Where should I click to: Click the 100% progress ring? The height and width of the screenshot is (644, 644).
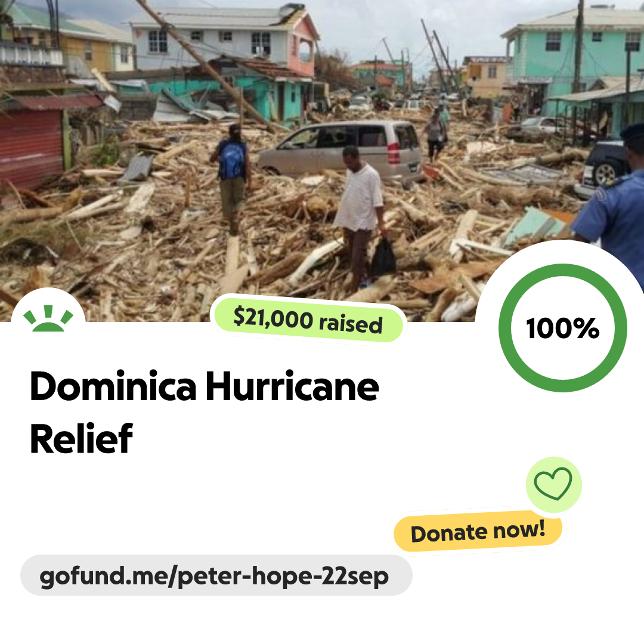tap(563, 328)
